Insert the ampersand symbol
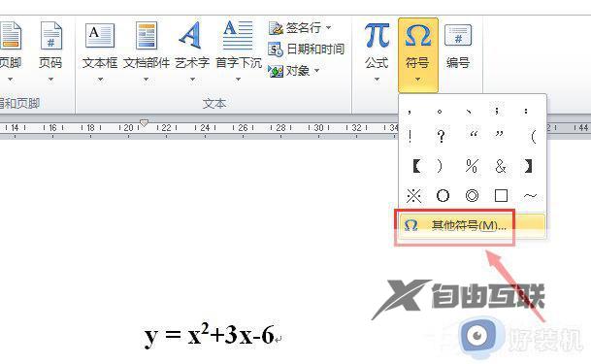Image resolution: width=591 pixels, height=364 pixels. [x=500, y=166]
